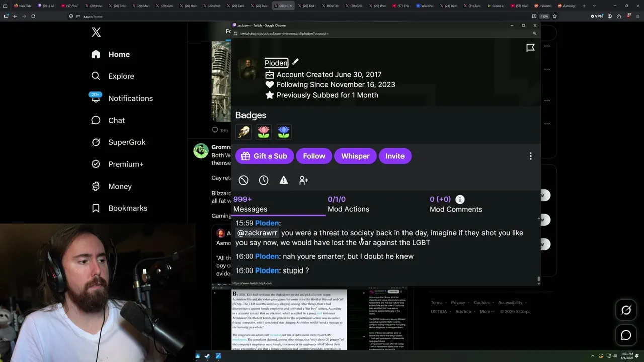
Task: Click the browser back arrow
Action: click(x=15, y=16)
